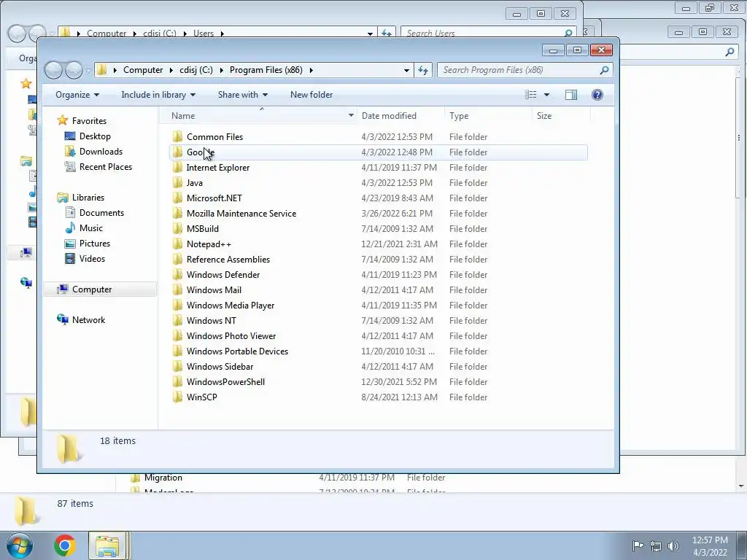
Task: Click the Music library icon
Action: (70, 228)
